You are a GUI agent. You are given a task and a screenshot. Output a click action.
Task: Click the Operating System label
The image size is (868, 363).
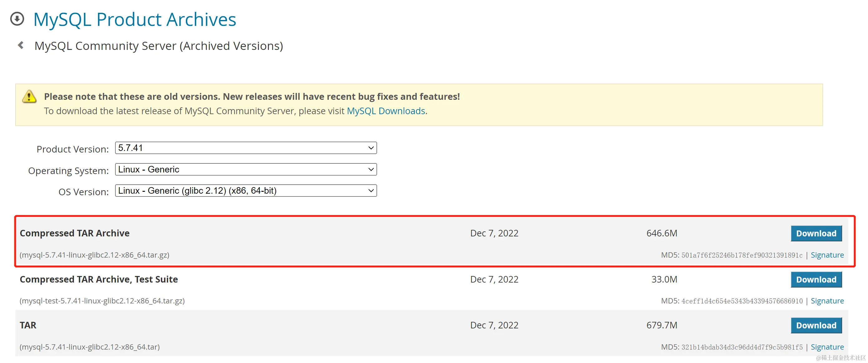click(68, 171)
